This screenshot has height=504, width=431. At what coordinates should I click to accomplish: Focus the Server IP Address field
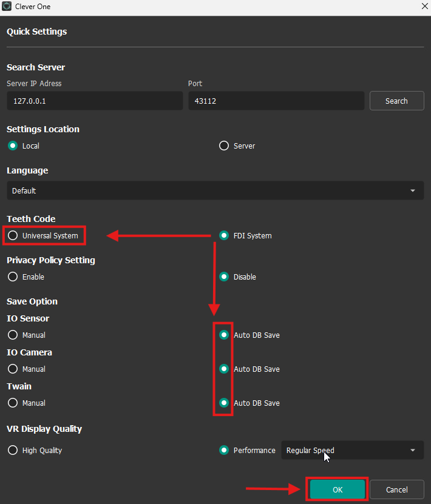(x=95, y=101)
